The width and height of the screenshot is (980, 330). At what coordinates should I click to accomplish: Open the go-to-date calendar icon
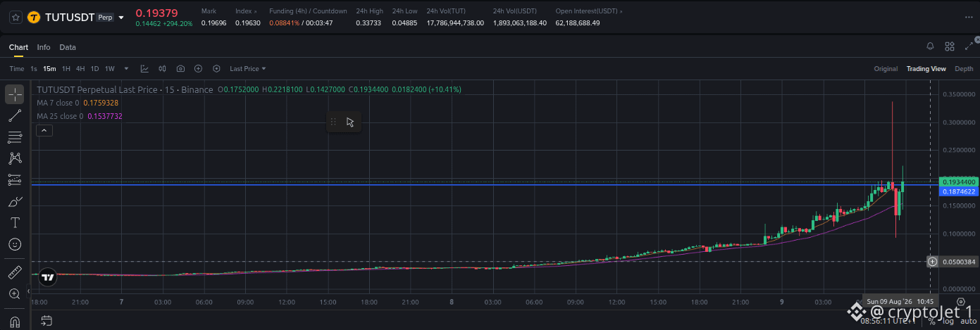(46, 321)
